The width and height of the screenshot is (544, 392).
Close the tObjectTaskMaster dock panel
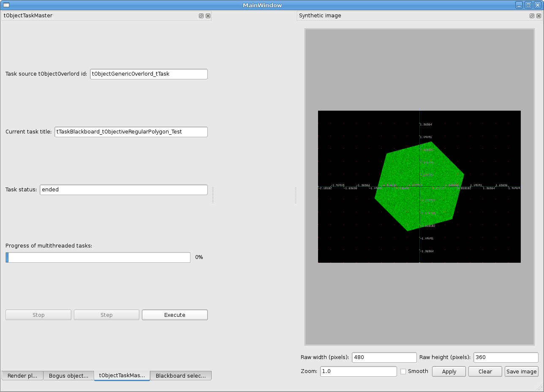coord(208,16)
